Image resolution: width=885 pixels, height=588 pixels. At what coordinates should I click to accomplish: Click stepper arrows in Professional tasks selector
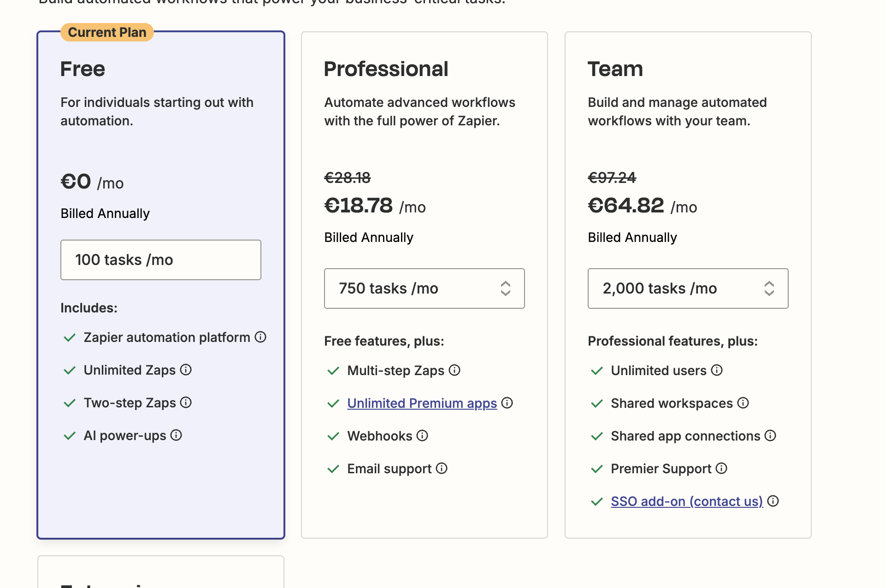click(x=506, y=288)
